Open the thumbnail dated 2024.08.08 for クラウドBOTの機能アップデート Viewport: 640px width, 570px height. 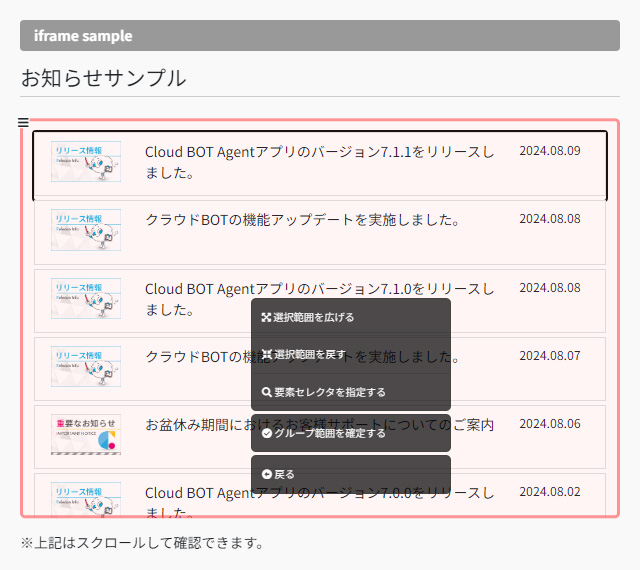click(x=86, y=230)
